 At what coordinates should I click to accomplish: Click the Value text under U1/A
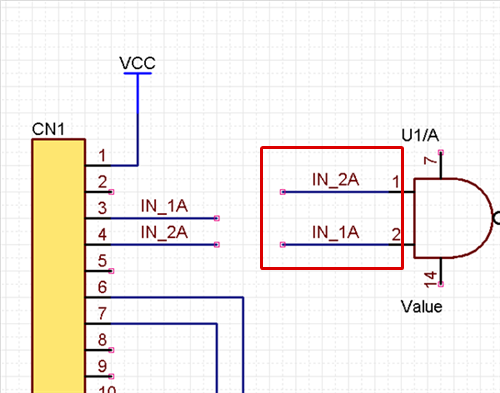pyautogui.click(x=421, y=307)
